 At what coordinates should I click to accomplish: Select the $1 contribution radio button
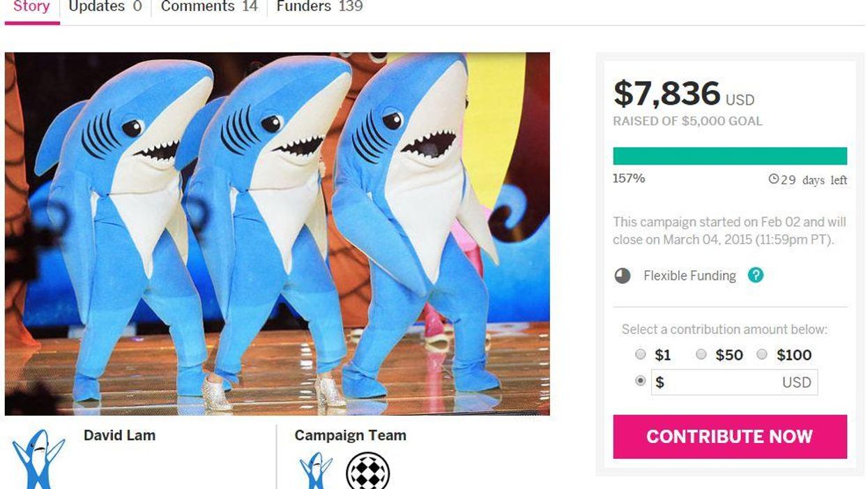tap(641, 354)
